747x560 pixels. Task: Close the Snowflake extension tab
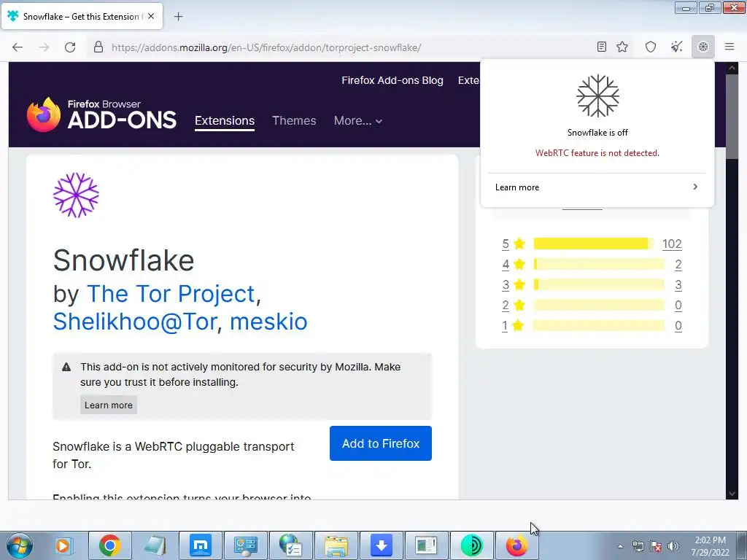coord(151,16)
